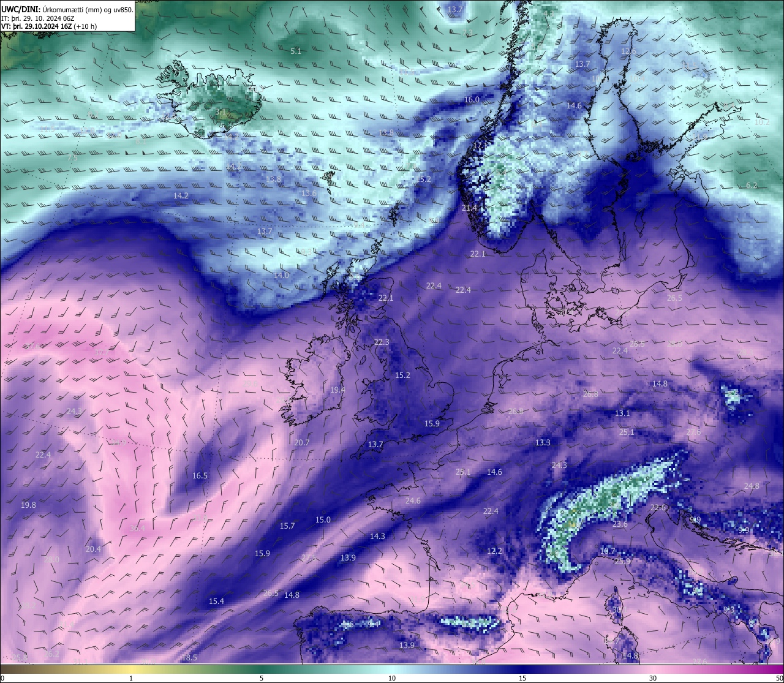The width and height of the screenshot is (784, 683).
Task: Click the 15.7 value west of Brittany
Action: click(x=287, y=526)
